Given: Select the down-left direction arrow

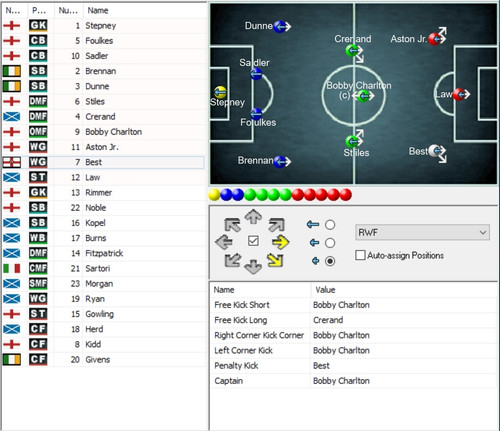Looking at the screenshot, I should coord(233,260).
